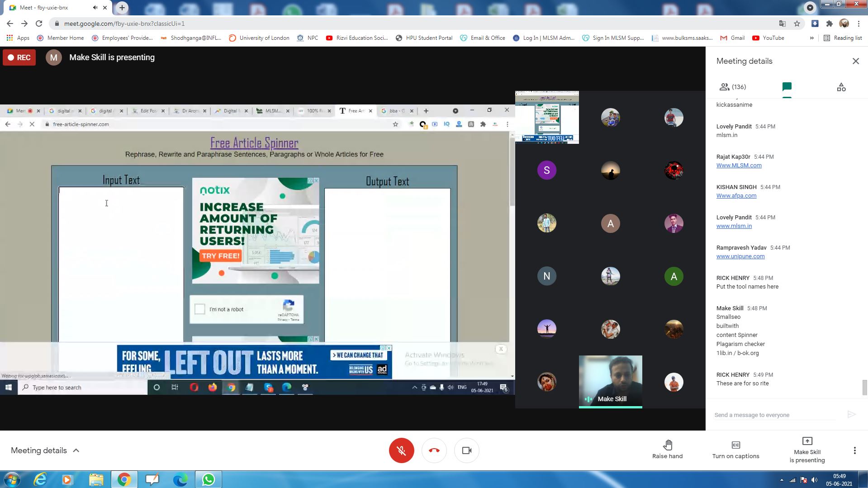Show hidden system tray icons
The image size is (868, 488).
[x=782, y=480]
